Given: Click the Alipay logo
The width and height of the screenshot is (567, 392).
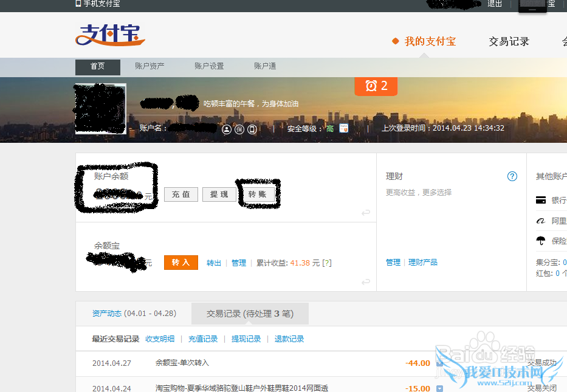Looking at the screenshot, I should [x=110, y=35].
